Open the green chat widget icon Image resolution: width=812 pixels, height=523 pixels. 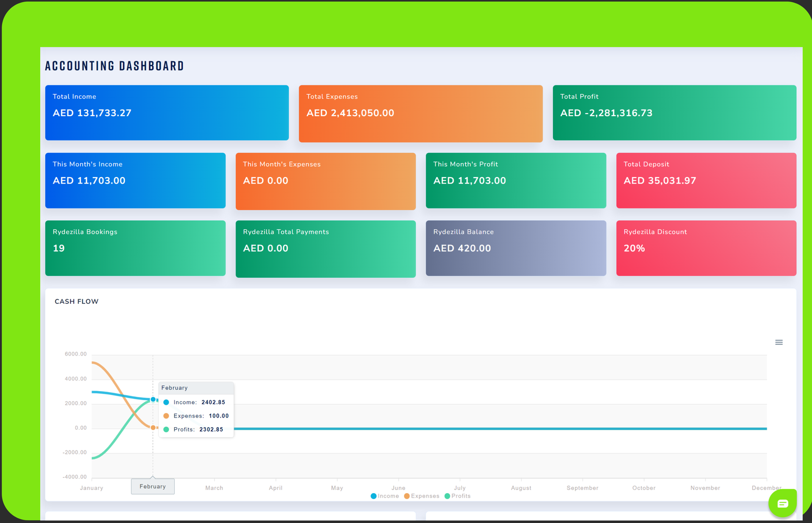click(x=782, y=503)
